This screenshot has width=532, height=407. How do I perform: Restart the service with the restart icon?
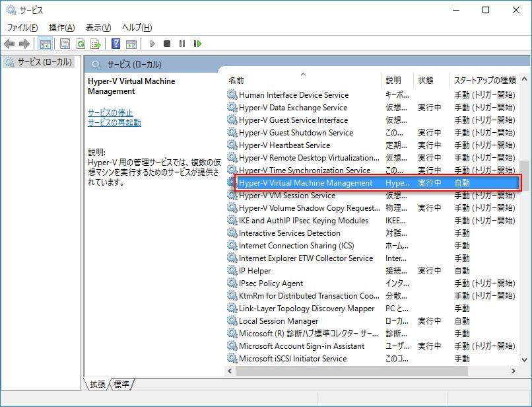pos(197,44)
